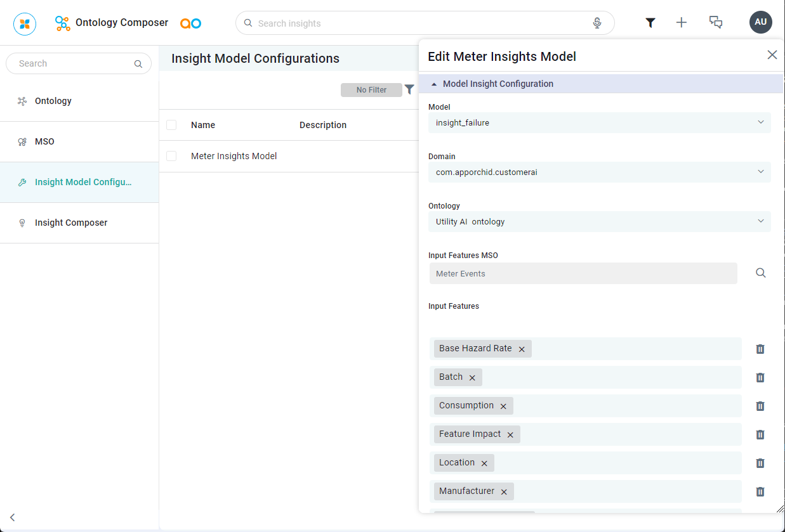Viewport: 785px width, 532px height.
Task: Click the funnel icon next to No Filter
Action: pos(409,89)
